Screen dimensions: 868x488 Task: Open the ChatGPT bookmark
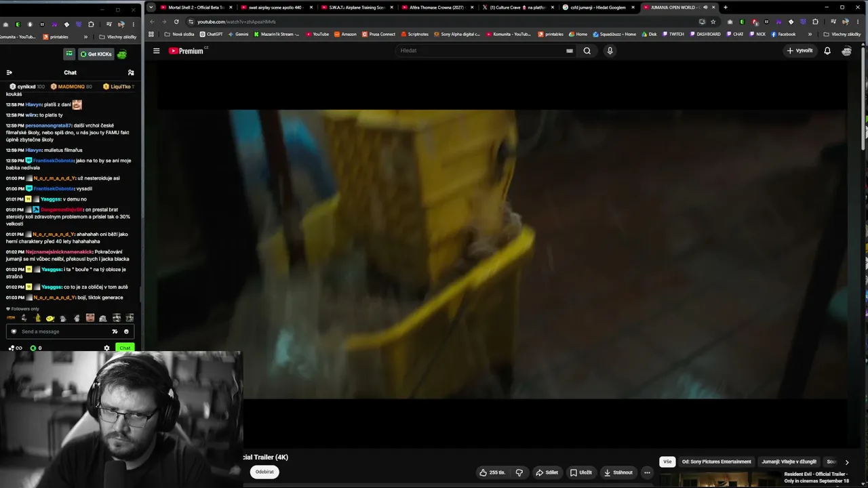pos(211,34)
